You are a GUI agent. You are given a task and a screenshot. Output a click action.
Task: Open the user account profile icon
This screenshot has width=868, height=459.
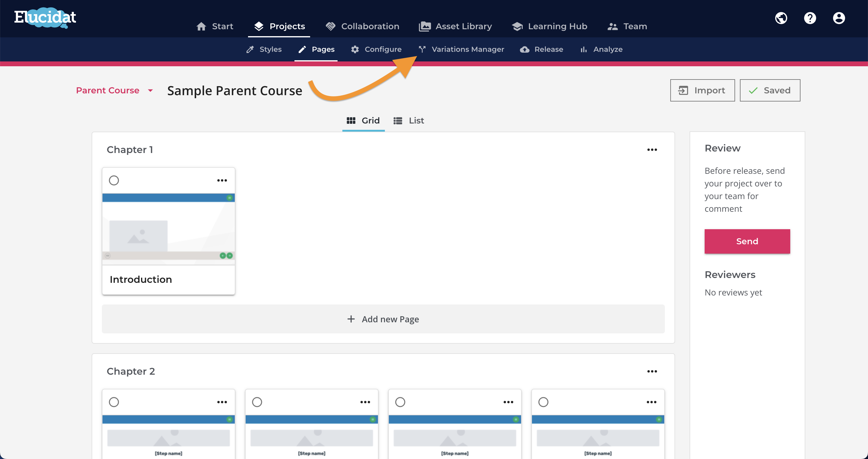[839, 18]
